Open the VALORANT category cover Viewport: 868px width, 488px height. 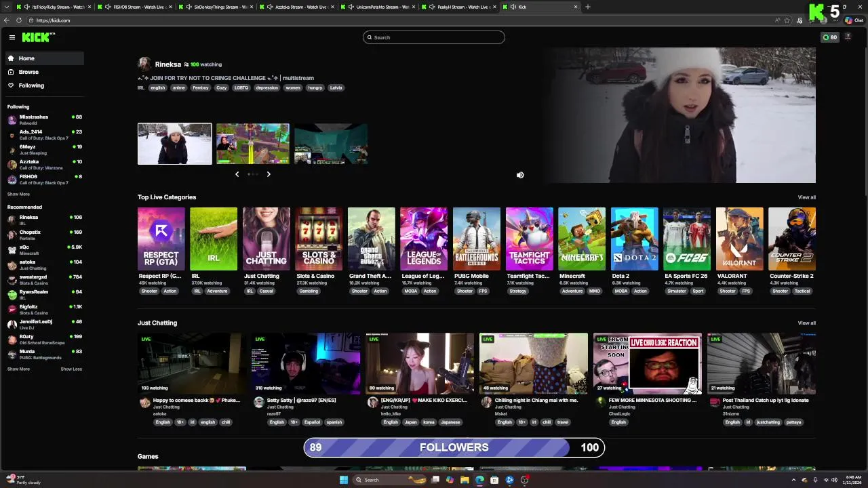[x=740, y=239]
